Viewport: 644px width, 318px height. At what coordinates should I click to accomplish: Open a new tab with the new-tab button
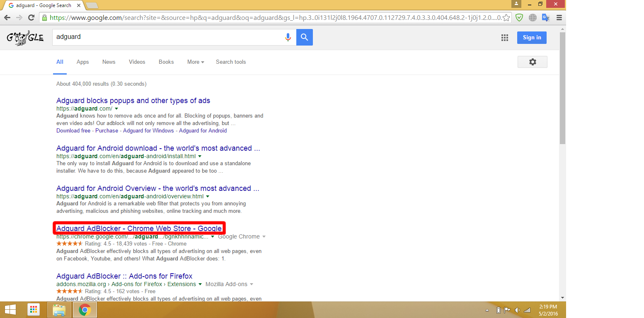click(x=92, y=5)
